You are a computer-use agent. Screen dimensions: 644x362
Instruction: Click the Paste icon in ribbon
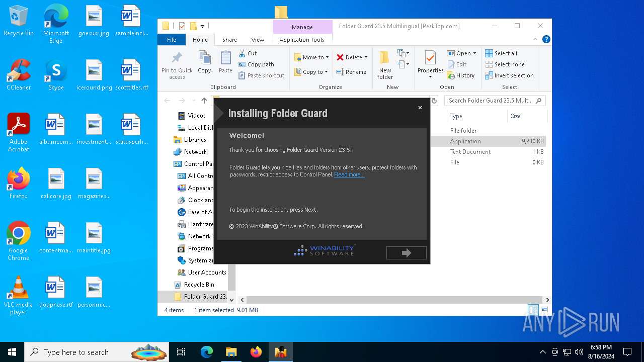click(225, 58)
